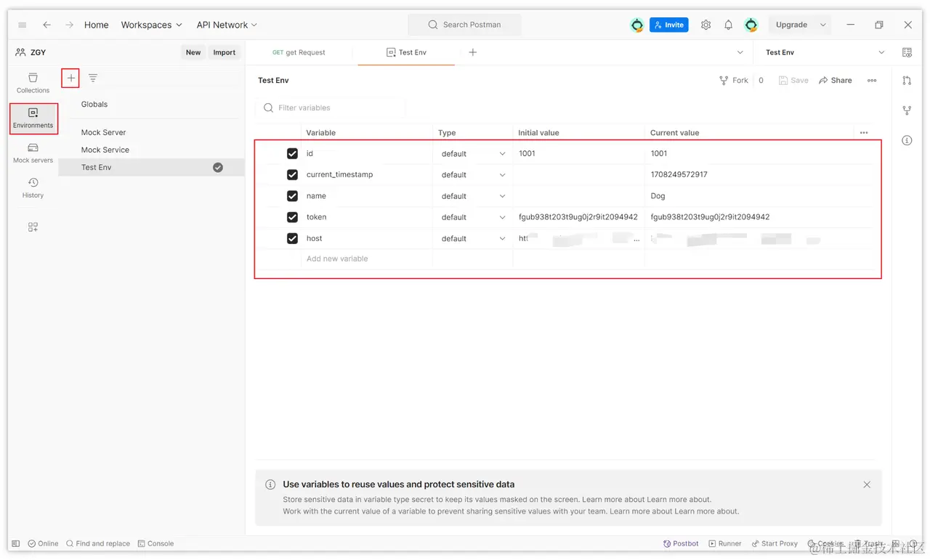Open the Upgrade dropdown arrow

click(823, 25)
